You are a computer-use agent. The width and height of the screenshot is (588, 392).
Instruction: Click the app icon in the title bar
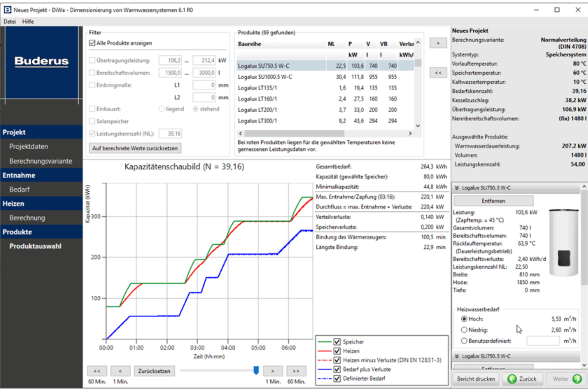click(x=7, y=9)
